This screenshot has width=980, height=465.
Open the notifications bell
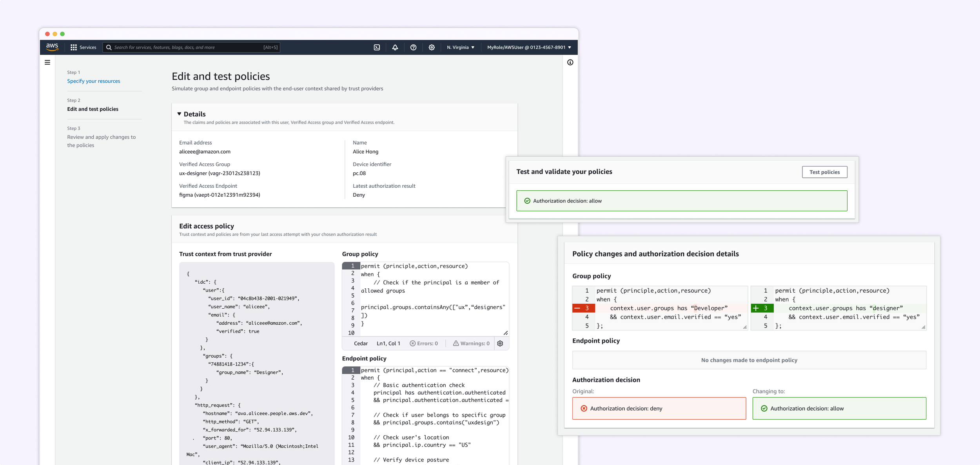point(395,47)
